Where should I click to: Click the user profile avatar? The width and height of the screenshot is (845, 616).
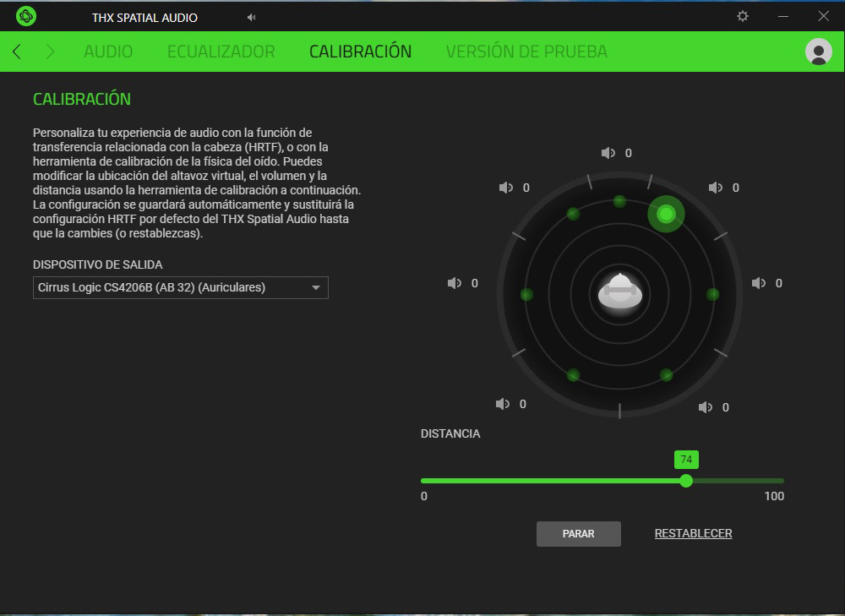[x=818, y=52]
